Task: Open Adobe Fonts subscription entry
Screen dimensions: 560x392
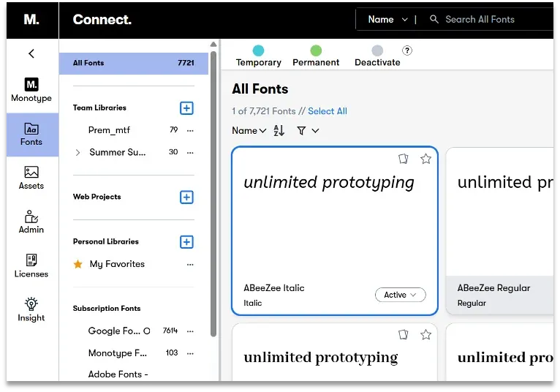Action: 118,374
